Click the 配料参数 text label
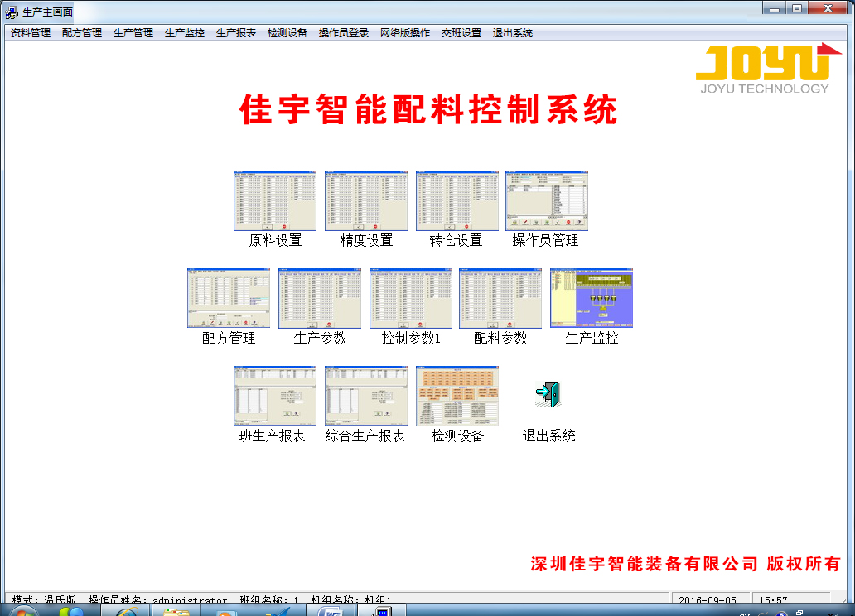This screenshot has height=616, width=855. pos(500,338)
